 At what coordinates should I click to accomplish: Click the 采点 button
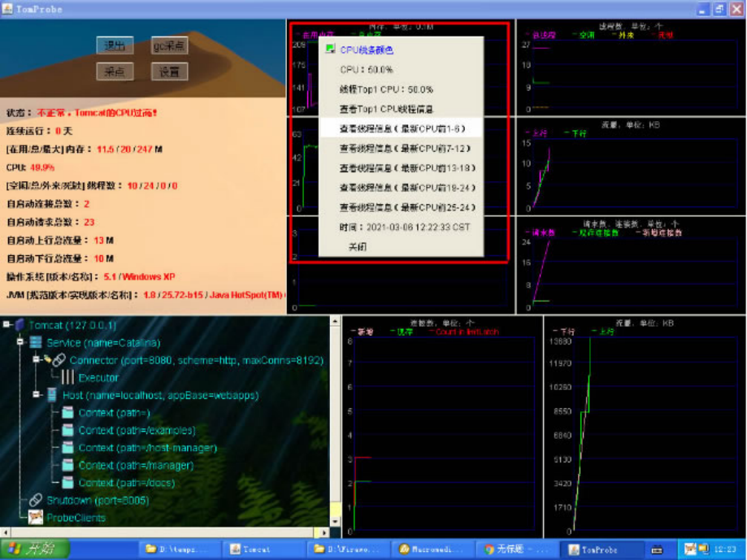(x=115, y=72)
